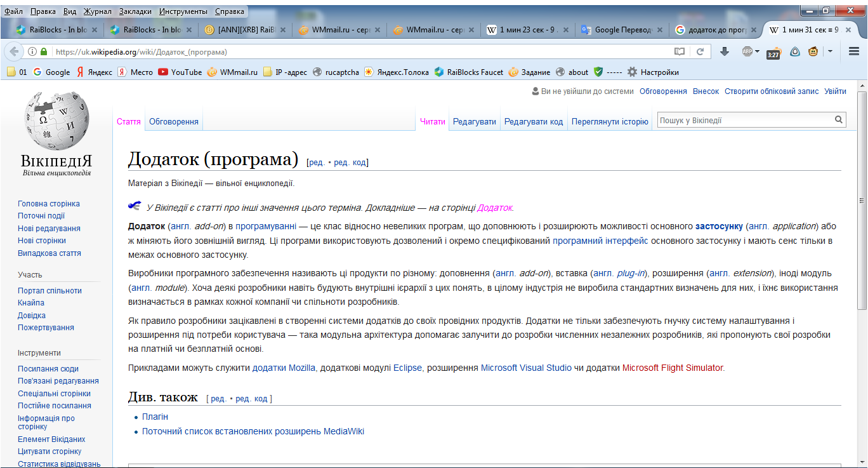Open the Справка menu
Viewport: 868px width, 468px height.
pos(229,11)
